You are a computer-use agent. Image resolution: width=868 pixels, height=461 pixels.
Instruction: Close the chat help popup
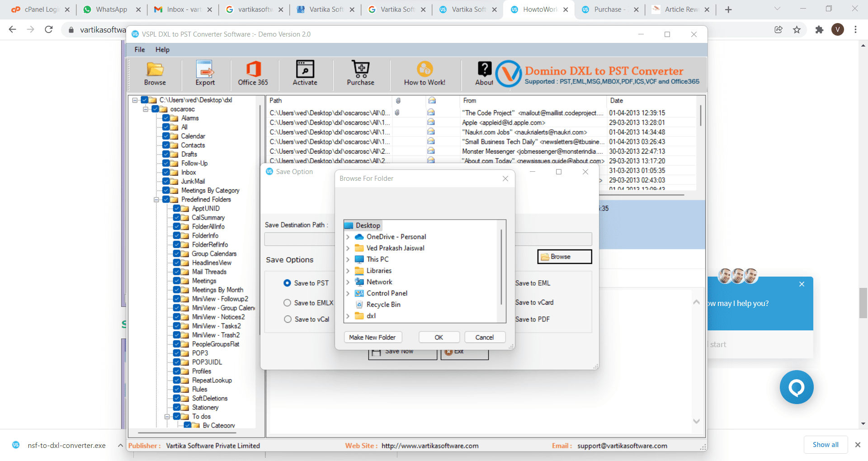click(x=802, y=284)
